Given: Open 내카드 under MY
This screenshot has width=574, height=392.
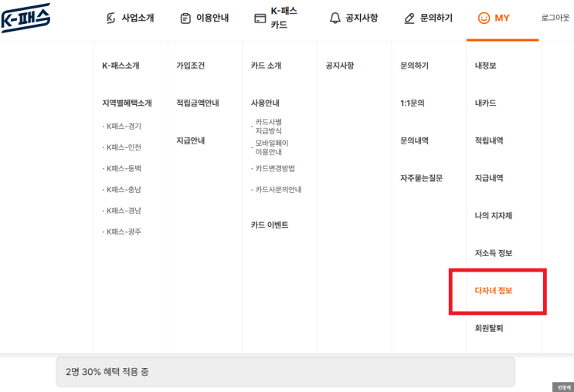Looking at the screenshot, I should pyautogui.click(x=485, y=103).
